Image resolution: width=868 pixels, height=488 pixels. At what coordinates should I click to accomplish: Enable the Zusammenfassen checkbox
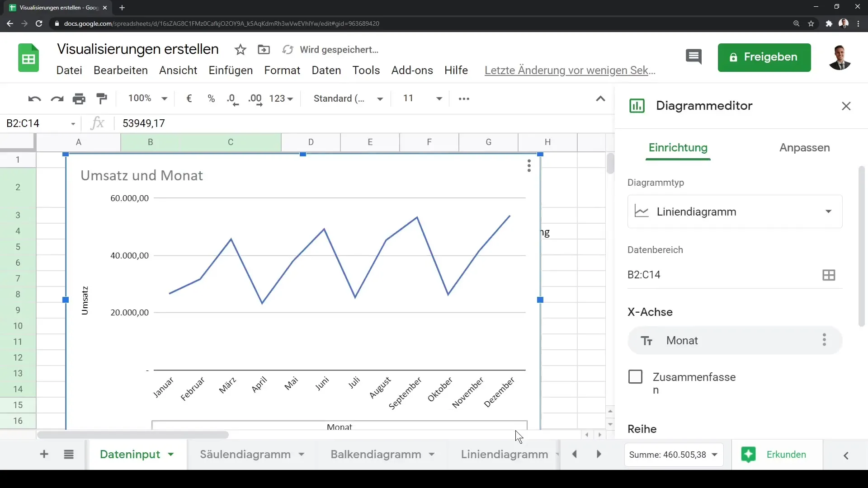(635, 377)
